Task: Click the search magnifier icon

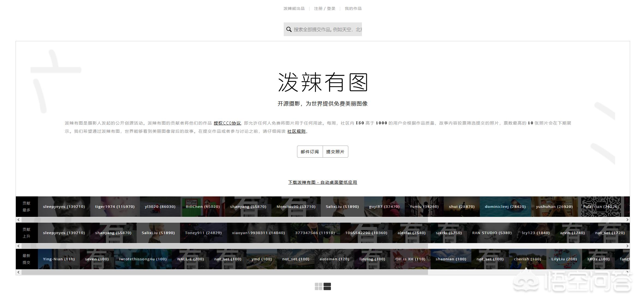Action: pos(289,29)
